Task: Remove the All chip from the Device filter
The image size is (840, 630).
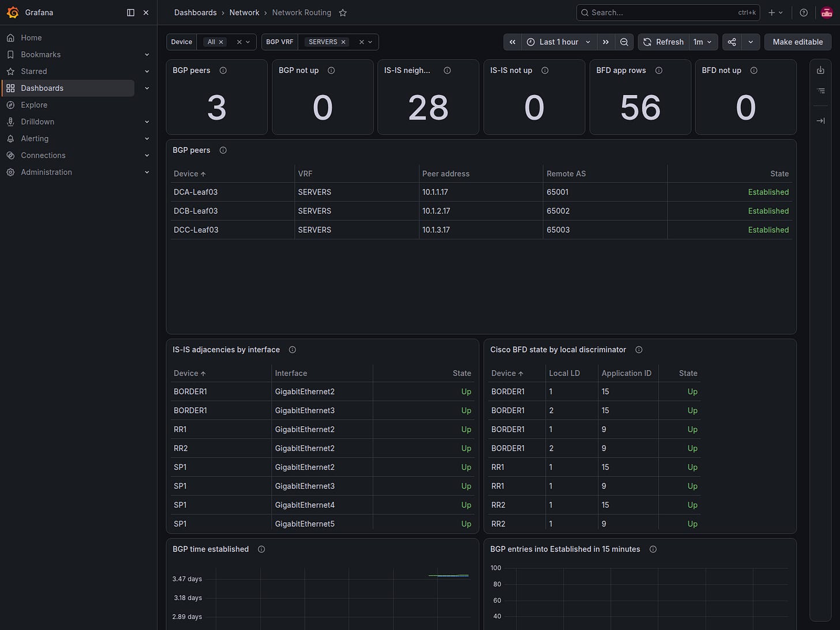Action: [x=221, y=42]
